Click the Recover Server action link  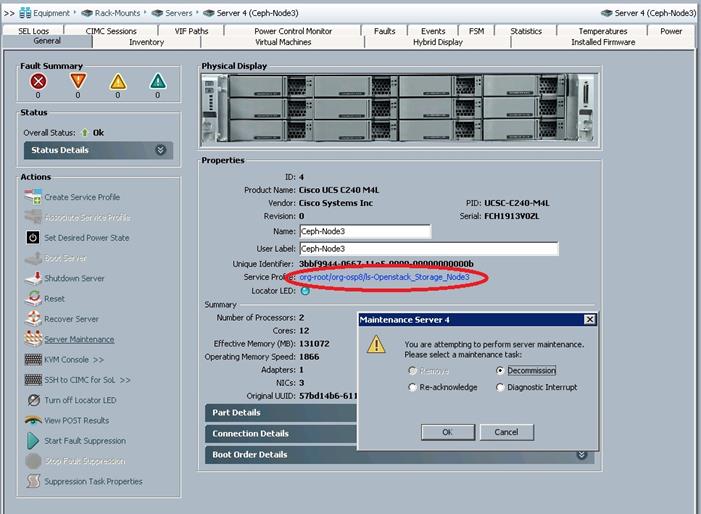click(72, 319)
